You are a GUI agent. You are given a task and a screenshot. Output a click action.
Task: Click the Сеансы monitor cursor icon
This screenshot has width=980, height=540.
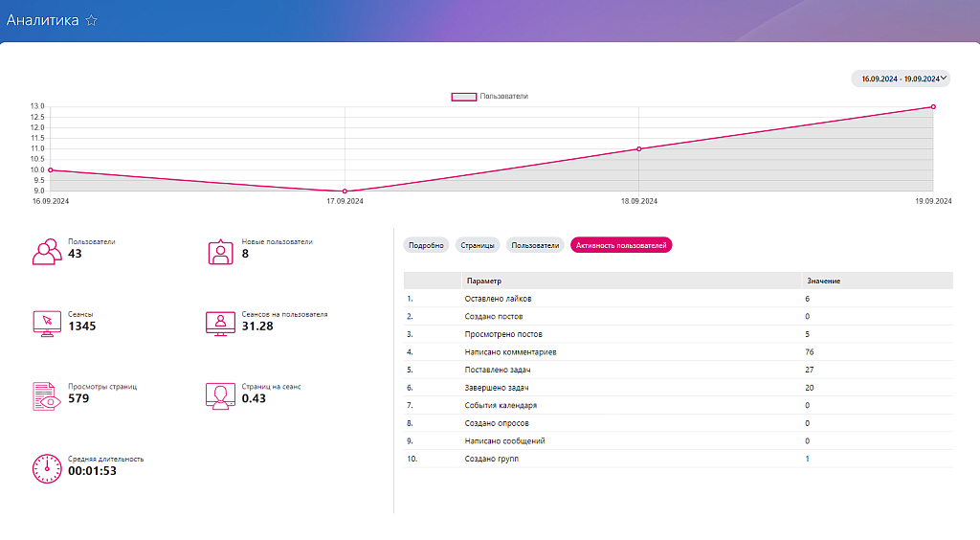pos(47,323)
